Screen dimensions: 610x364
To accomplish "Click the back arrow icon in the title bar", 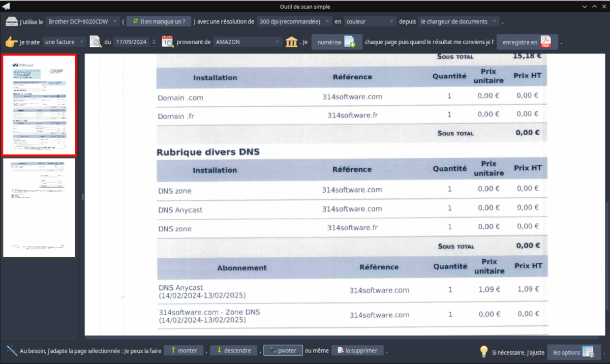I will point(7,6).
